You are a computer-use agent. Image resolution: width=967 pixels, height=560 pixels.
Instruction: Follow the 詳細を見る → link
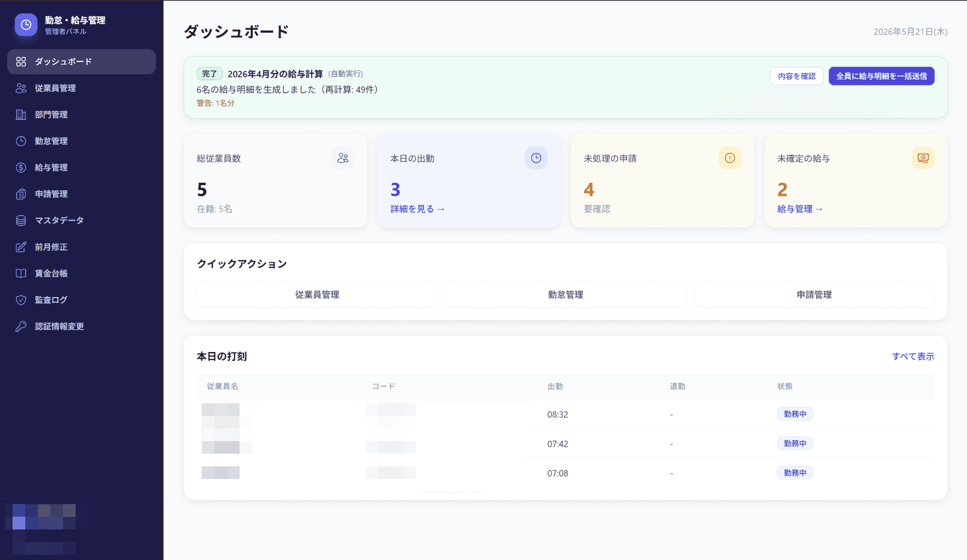pyautogui.click(x=418, y=209)
